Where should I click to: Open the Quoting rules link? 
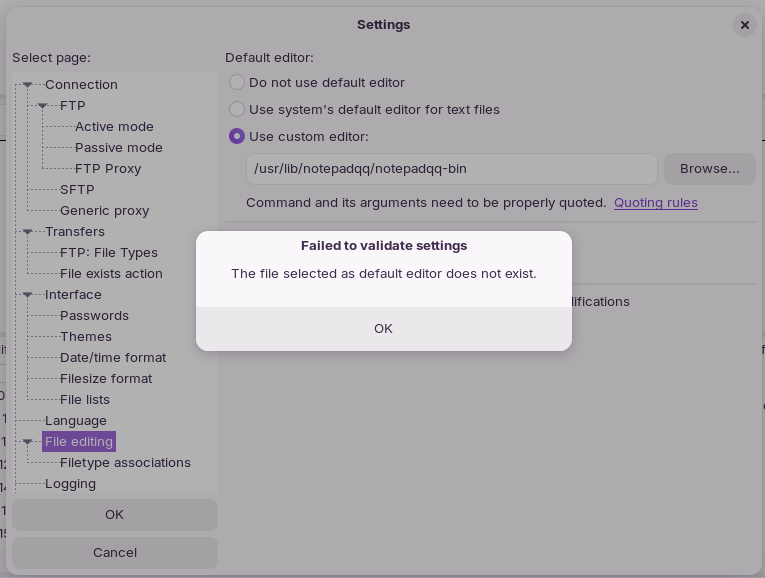[656, 203]
